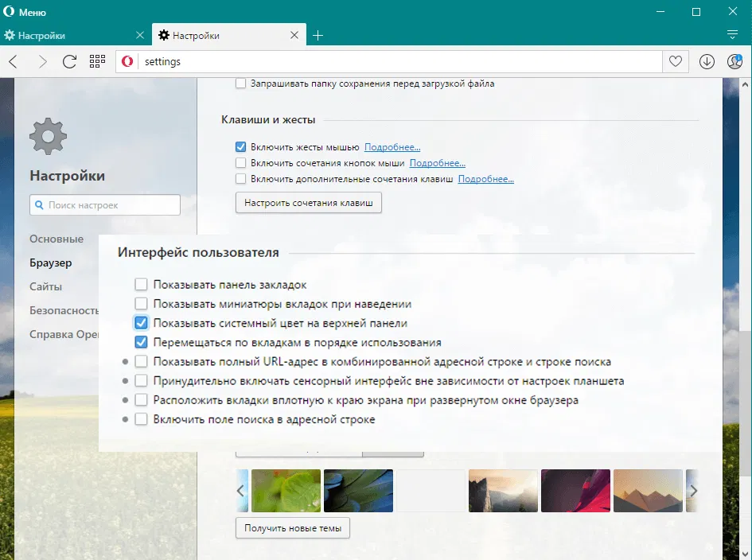
Task: Select the rocky mountain cliff theme thumbnail
Action: pyautogui.click(x=503, y=491)
